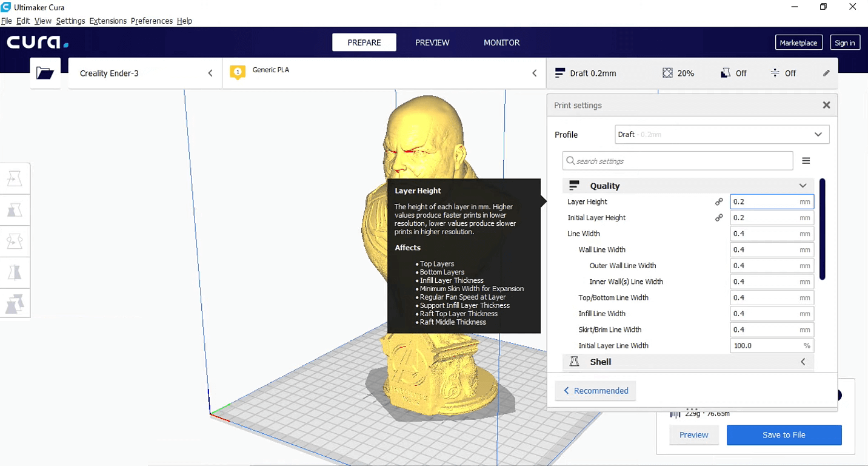Expand the Creality Ender-3 printer selector
The height and width of the screenshot is (466, 868).
[145, 73]
